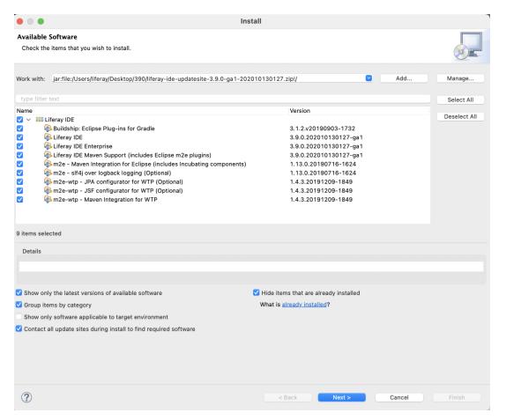Click the Buildship Eclipse Plug-ins feature icon
The height and width of the screenshot is (420, 506).
(x=48, y=129)
